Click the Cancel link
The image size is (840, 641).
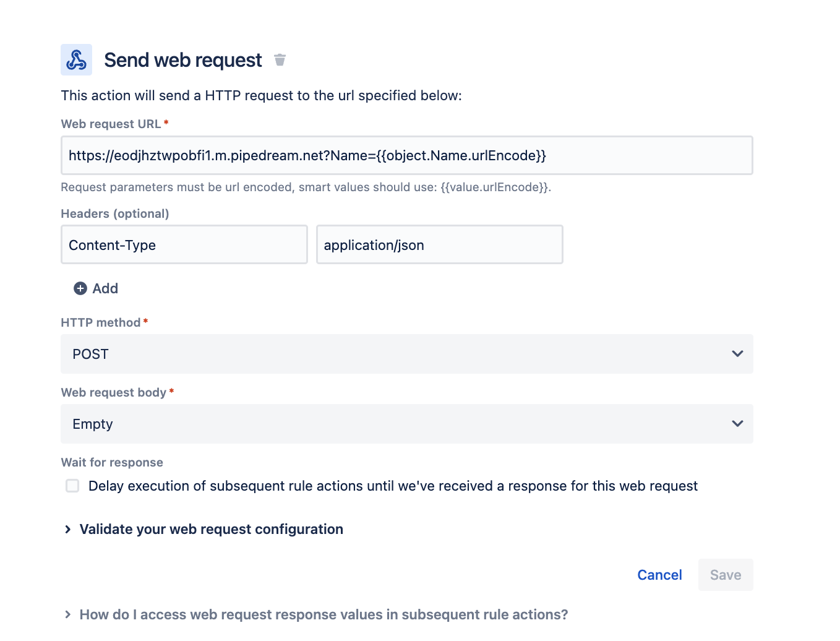coord(659,575)
